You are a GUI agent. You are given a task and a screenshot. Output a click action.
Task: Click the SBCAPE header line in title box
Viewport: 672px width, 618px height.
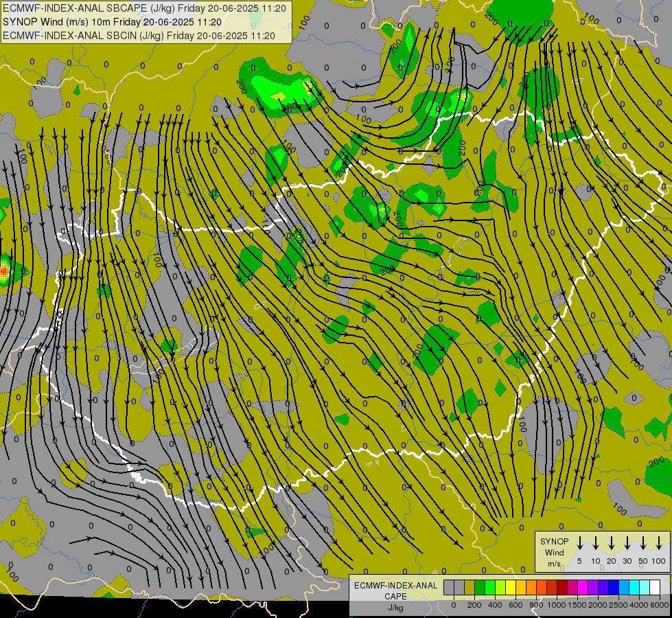(x=144, y=8)
